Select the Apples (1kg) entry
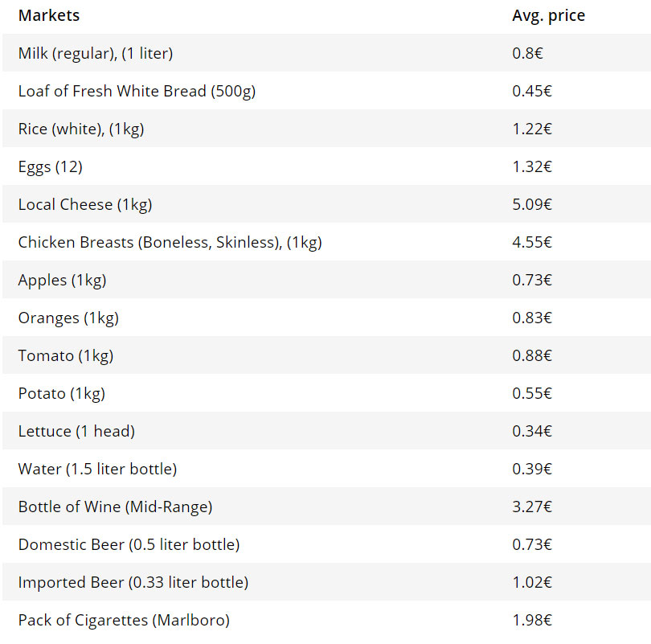Screen dimensions: 651x644 (62, 280)
